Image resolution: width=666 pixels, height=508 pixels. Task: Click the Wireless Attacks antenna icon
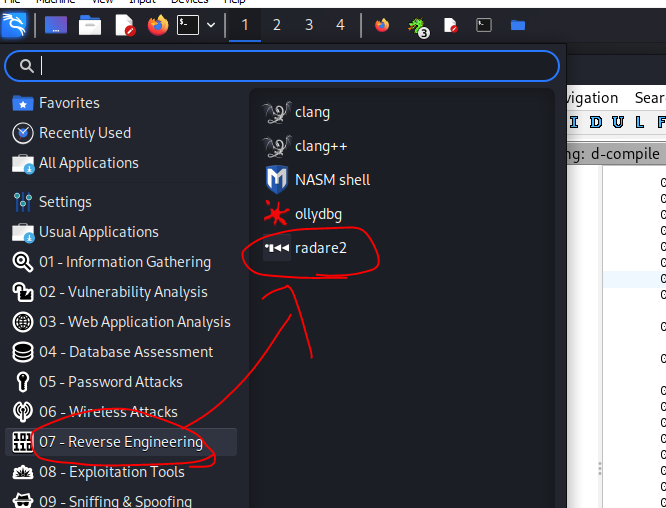click(x=23, y=412)
